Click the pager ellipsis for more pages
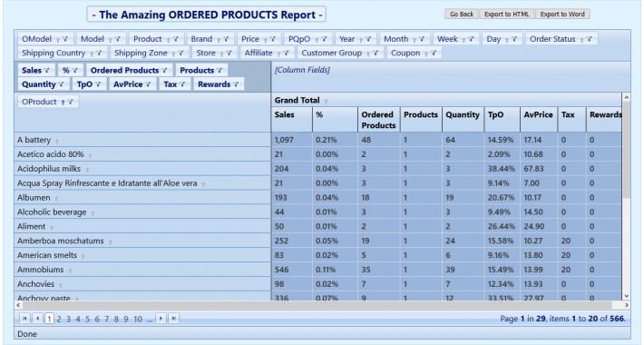The height and width of the screenshot is (345, 644). [150, 319]
